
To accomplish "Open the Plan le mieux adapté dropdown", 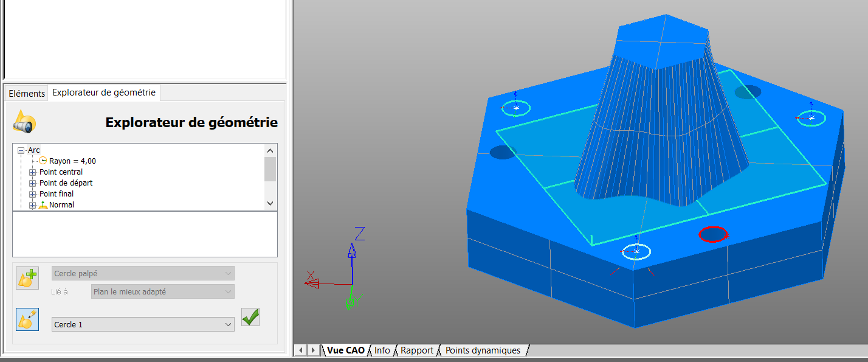I will pos(229,292).
